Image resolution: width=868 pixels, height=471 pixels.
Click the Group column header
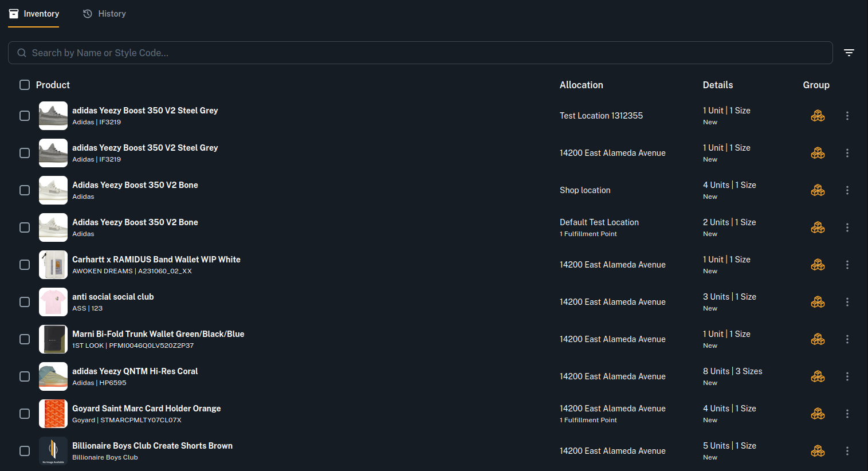tap(816, 85)
